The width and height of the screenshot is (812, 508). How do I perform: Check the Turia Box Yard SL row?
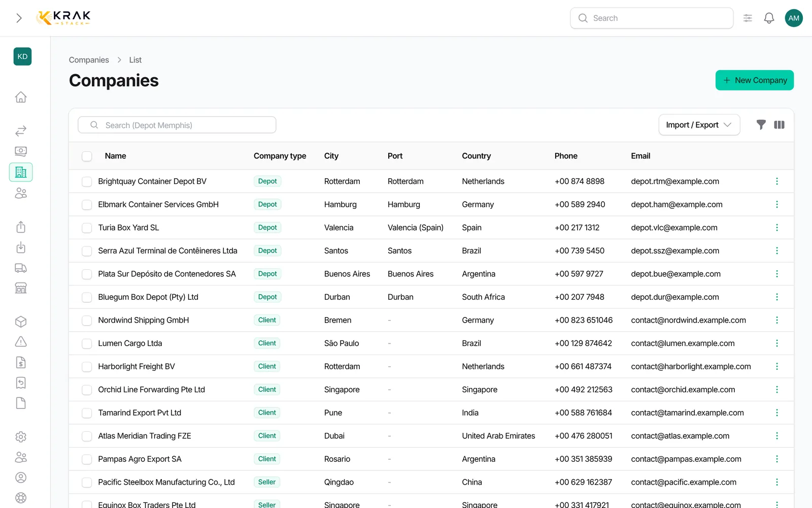(87, 228)
